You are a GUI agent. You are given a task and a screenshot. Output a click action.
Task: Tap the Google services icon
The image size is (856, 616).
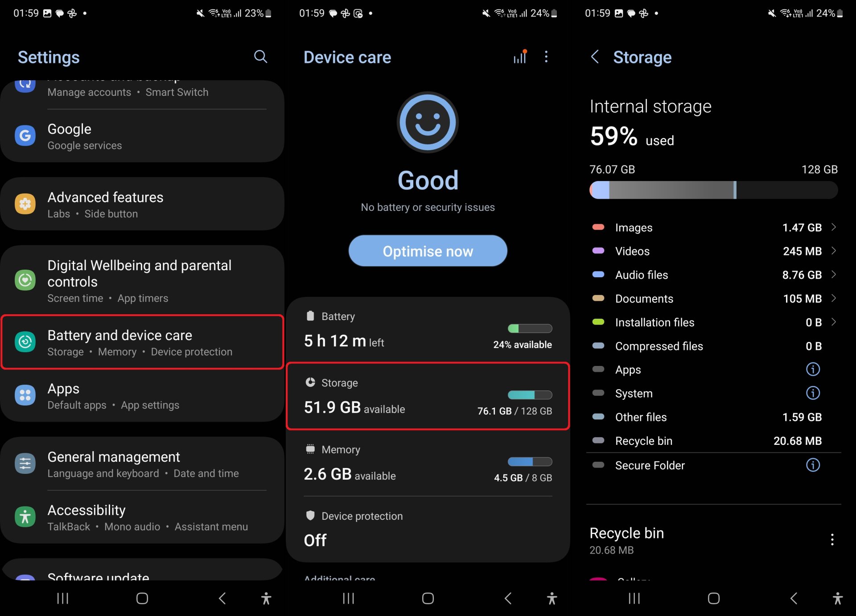coord(24,136)
